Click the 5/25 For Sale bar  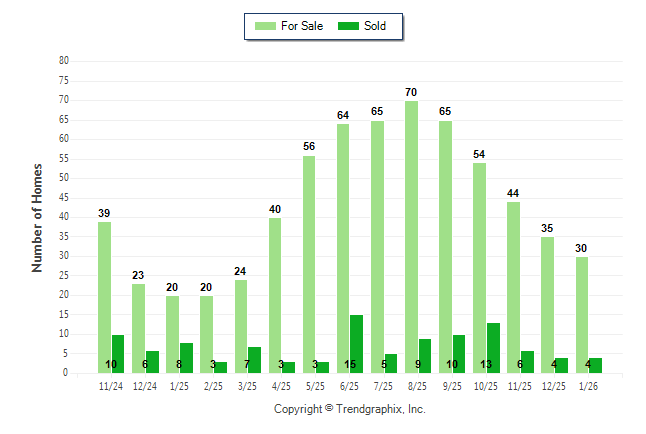pyautogui.click(x=309, y=264)
